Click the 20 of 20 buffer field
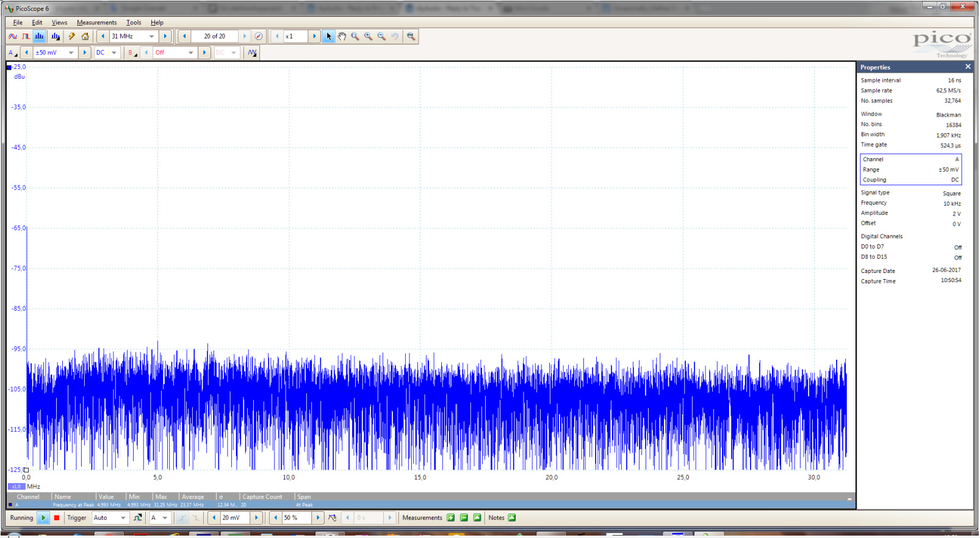The width and height of the screenshot is (980, 538). coord(214,37)
